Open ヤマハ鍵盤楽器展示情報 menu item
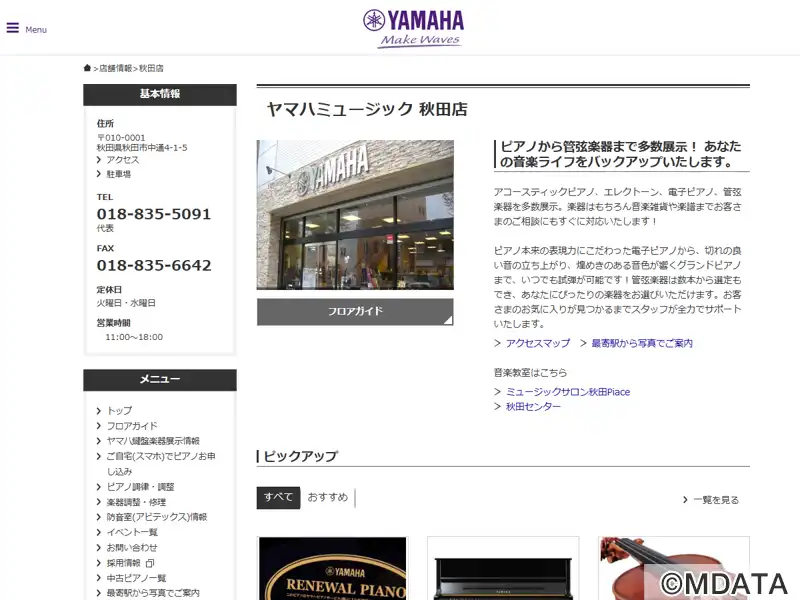Screen dimensions: 800x600 click(153, 441)
